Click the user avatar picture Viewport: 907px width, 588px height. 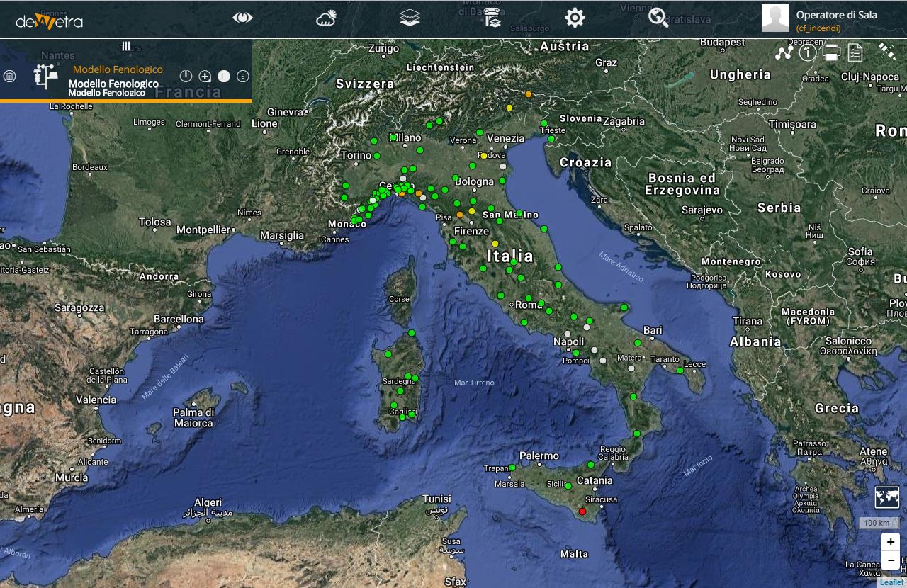click(x=775, y=18)
